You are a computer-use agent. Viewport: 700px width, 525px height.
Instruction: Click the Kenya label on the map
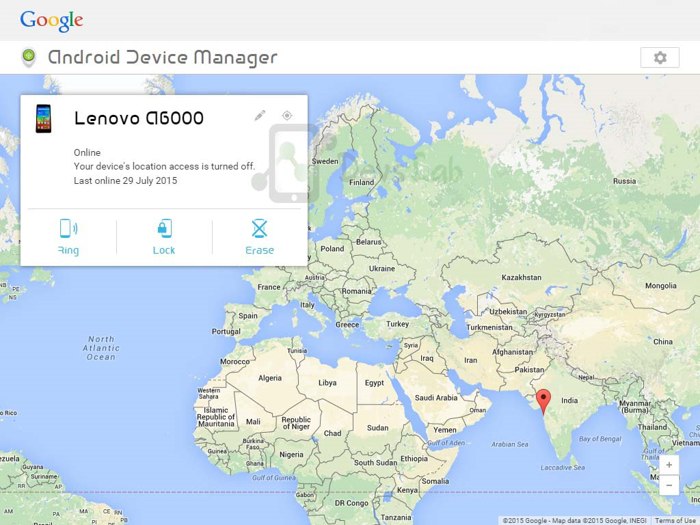pos(407,490)
